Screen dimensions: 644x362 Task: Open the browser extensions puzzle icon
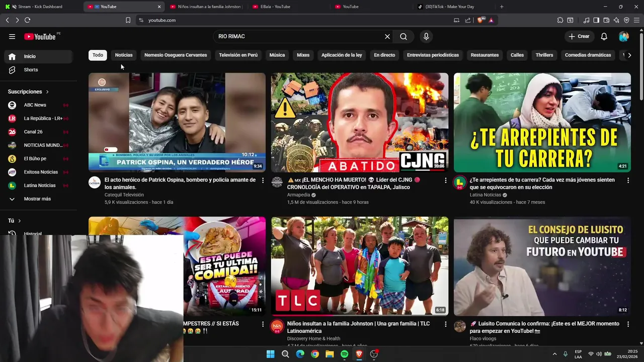560,20
